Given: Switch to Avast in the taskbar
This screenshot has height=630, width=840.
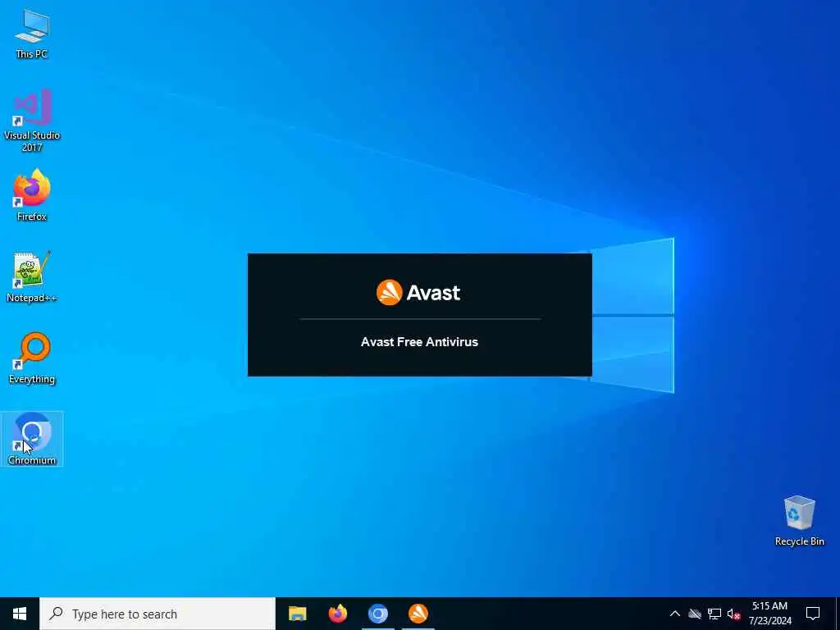Looking at the screenshot, I should (418, 614).
